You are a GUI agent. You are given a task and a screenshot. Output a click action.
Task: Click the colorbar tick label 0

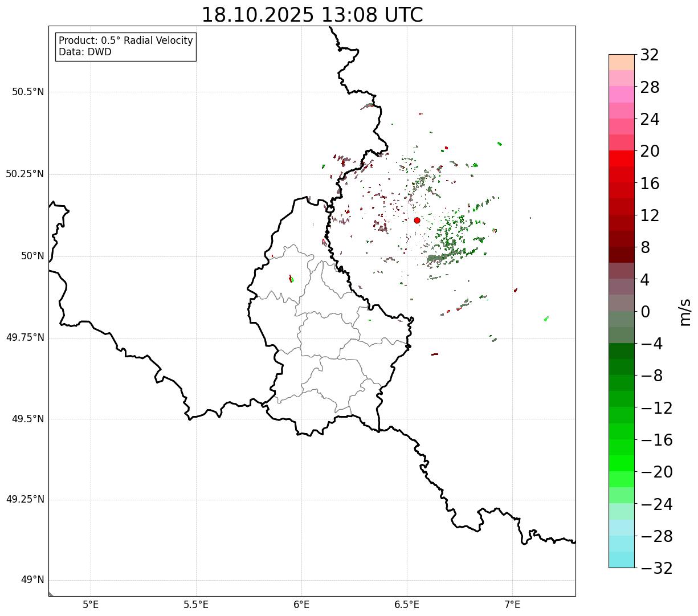click(x=646, y=312)
